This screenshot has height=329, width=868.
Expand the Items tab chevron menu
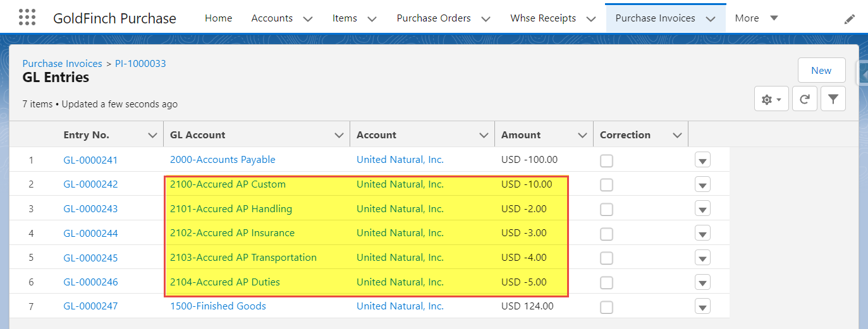(x=372, y=19)
